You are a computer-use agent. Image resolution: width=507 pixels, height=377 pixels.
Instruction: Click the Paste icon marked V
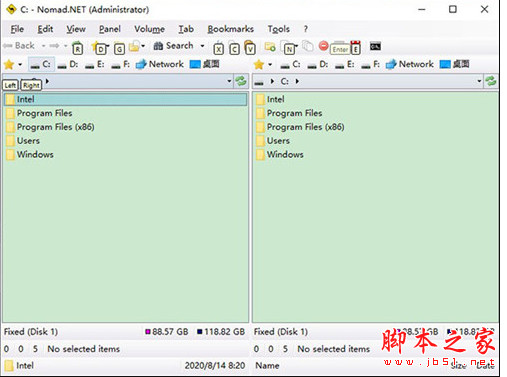(x=250, y=47)
